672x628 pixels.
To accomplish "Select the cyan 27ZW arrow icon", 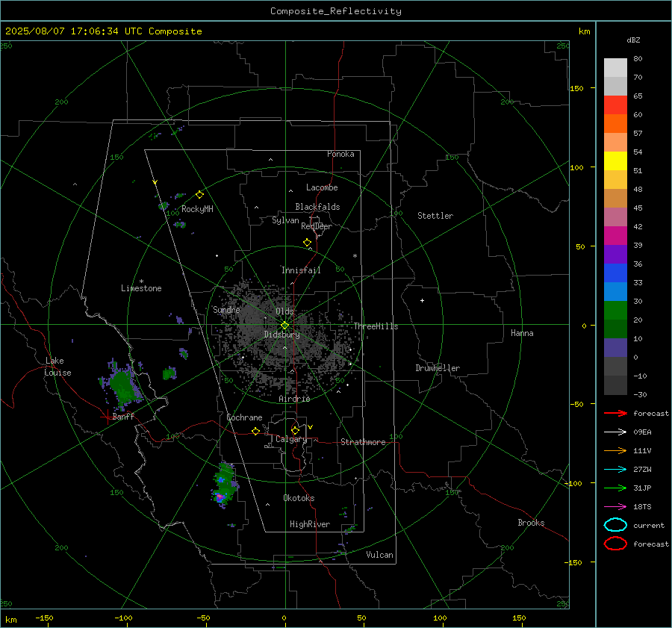I will coord(615,470).
